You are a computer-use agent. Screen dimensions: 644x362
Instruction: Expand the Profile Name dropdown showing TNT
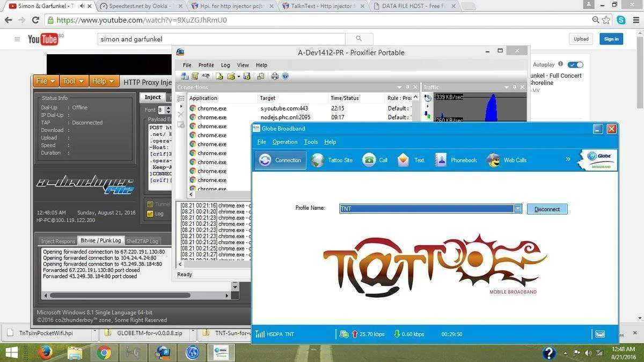pyautogui.click(x=518, y=209)
